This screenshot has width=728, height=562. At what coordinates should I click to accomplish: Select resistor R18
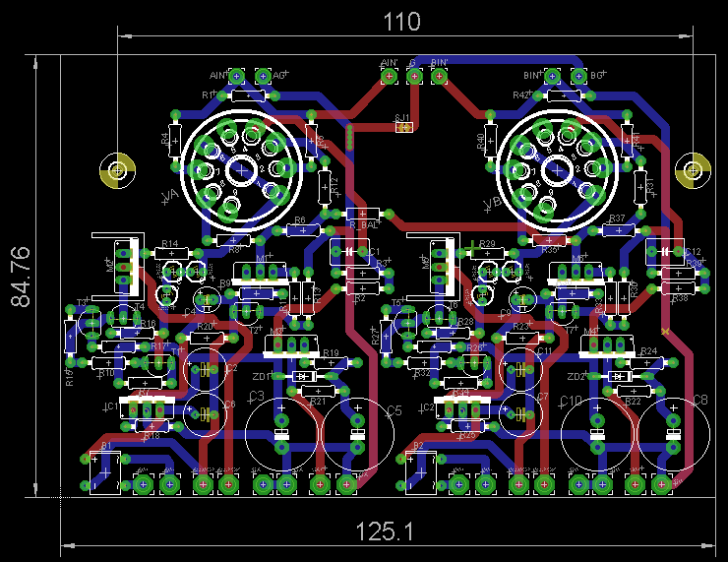152,426
